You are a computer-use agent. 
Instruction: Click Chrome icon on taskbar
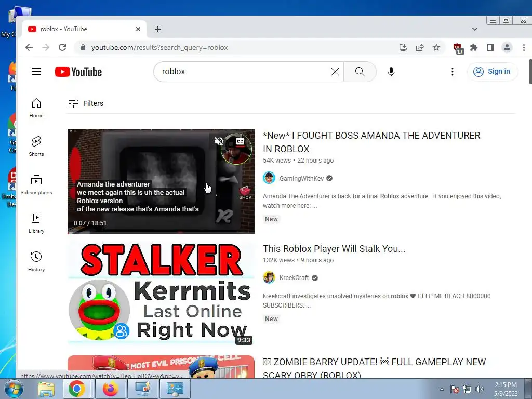tap(77, 389)
